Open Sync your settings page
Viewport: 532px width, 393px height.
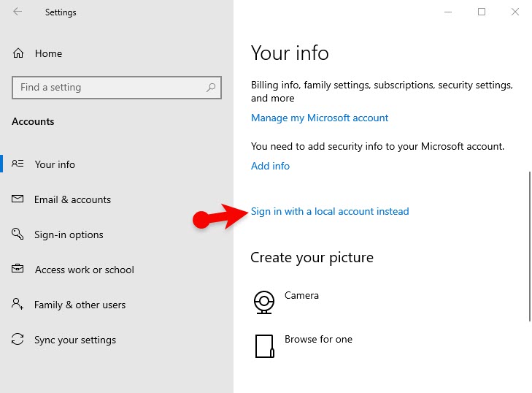tap(75, 340)
